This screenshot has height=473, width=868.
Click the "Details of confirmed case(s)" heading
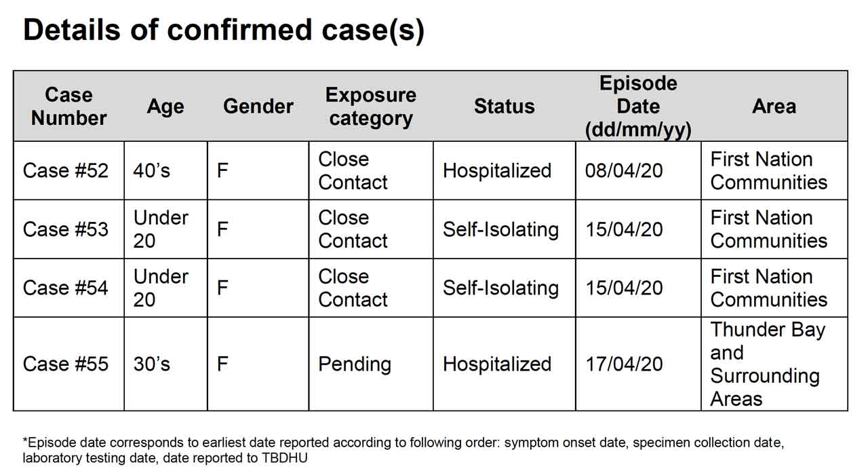click(224, 31)
